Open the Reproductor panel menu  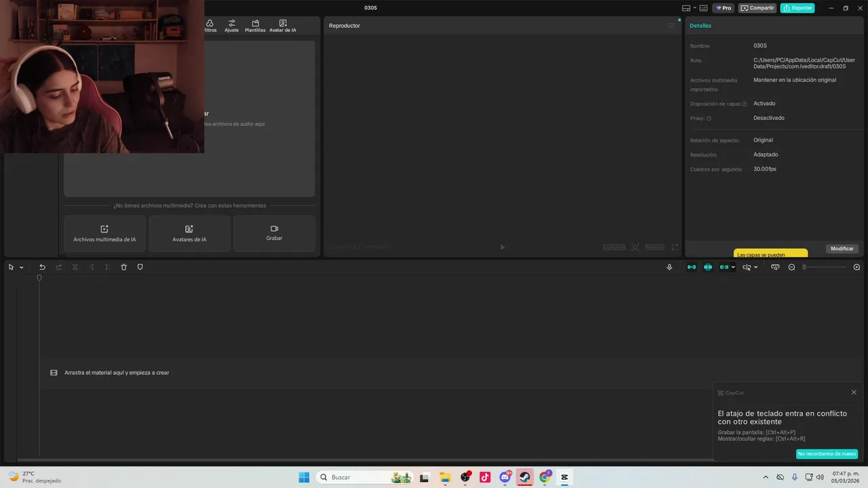671,26
